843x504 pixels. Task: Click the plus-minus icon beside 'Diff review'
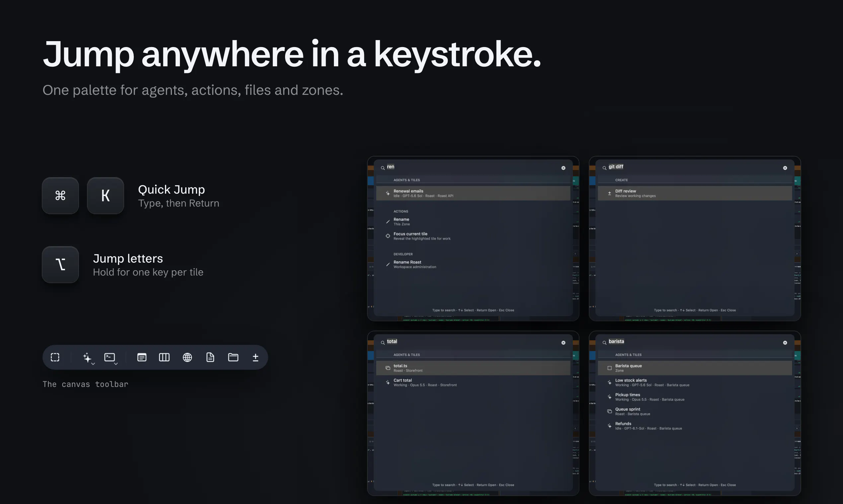[609, 193]
